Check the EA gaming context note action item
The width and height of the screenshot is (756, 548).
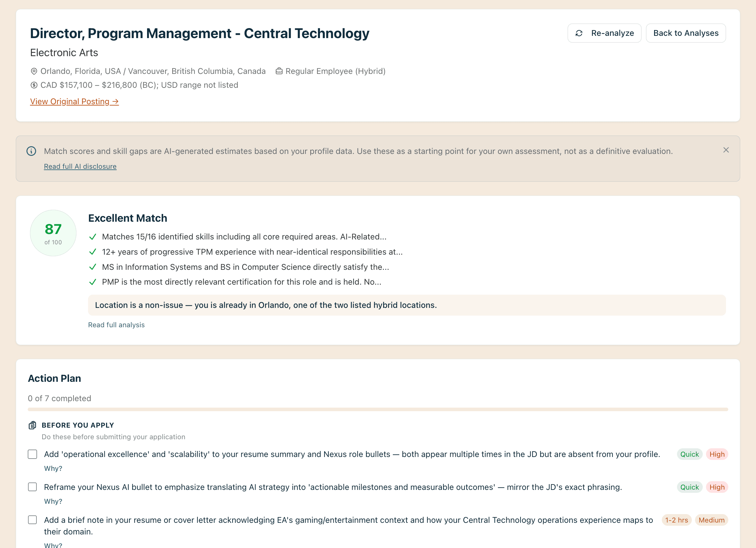pos(32,520)
